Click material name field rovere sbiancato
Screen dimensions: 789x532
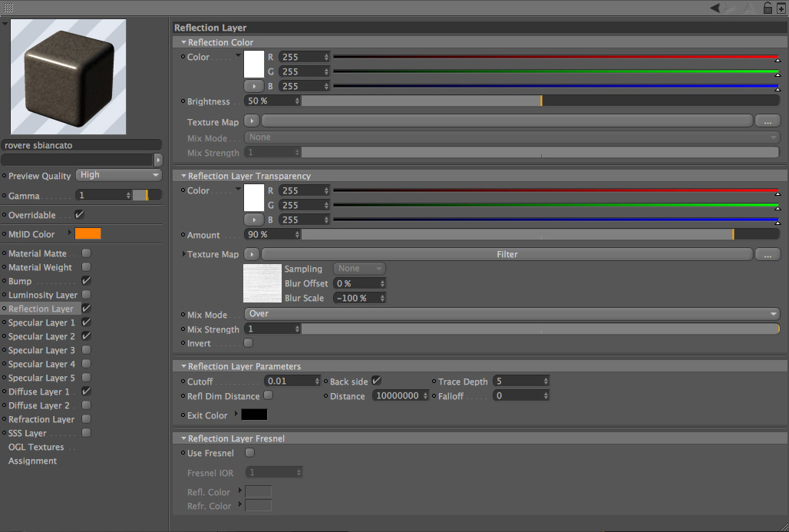[x=81, y=145]
